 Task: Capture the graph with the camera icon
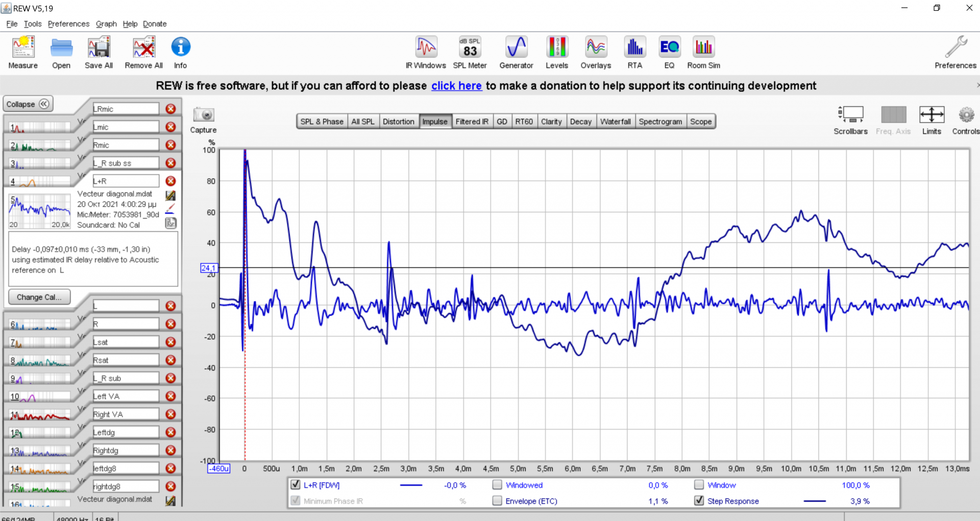click(203, 121)
